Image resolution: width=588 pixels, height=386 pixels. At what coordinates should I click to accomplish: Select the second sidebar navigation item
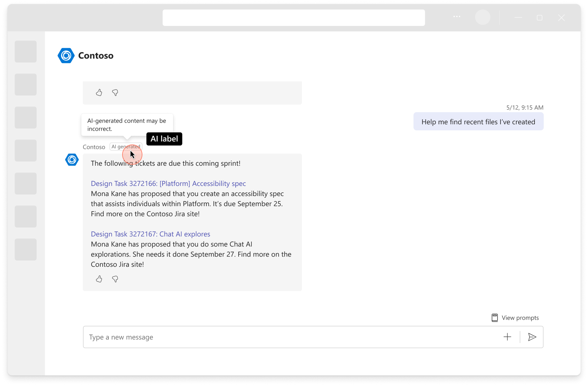tap(26, 85)
